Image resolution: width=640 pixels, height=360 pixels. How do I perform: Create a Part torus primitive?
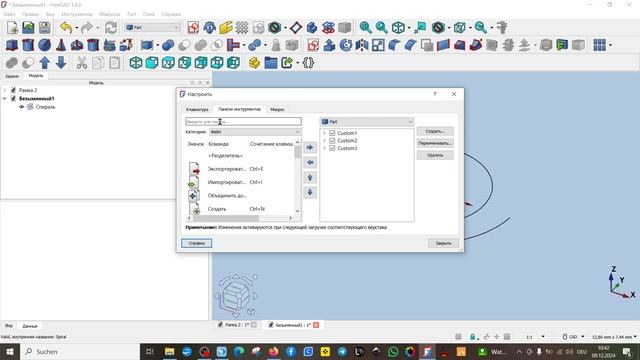(77, 45)
